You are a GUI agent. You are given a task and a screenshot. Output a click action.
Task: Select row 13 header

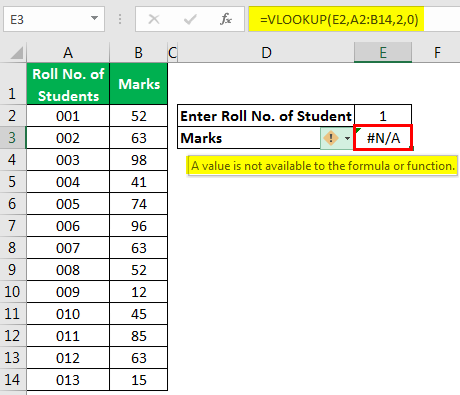click(x=13, y=358)
